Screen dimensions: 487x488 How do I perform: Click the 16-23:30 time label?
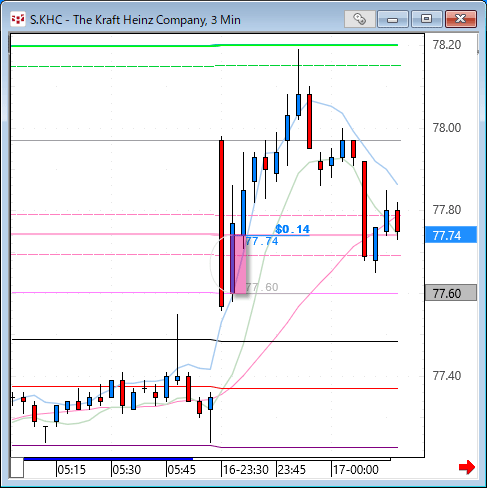coord(246,470)
